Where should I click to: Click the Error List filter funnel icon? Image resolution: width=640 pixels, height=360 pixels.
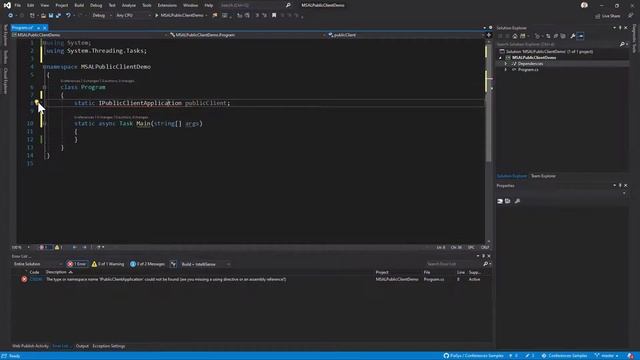click(x=173, y=264)
